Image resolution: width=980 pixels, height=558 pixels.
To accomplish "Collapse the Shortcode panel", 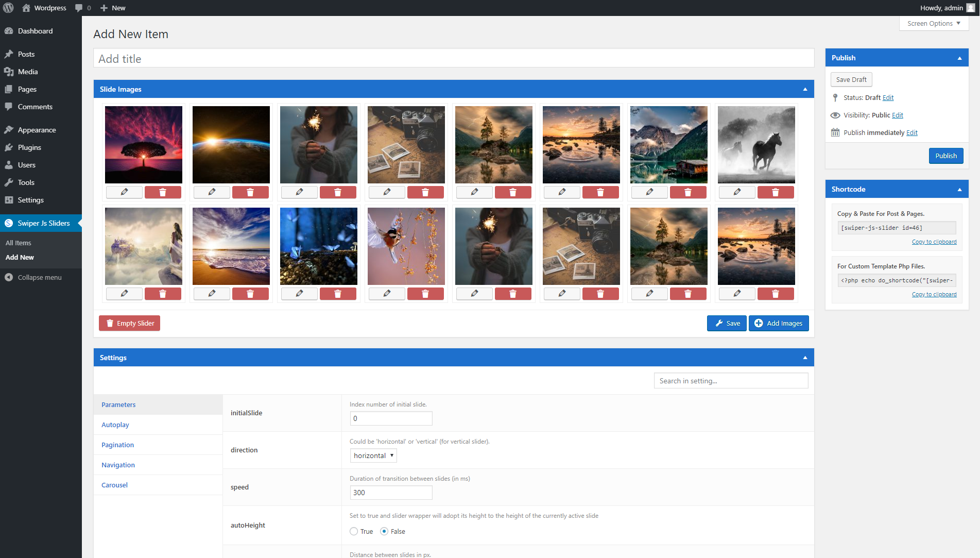I will tap(959, 189).
